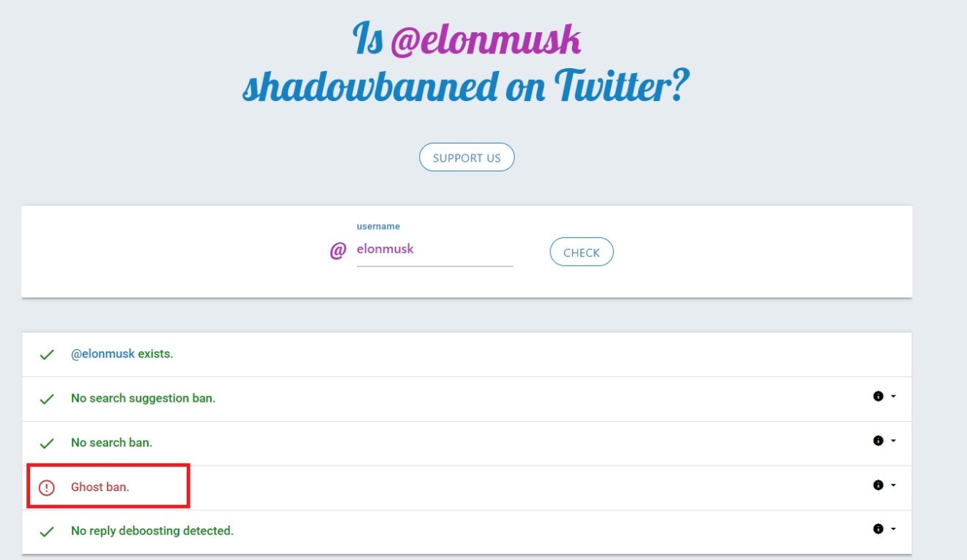Expand the Ghost ban details arrow
The width and height of the screenshot is (967, 560).
coord(893,485)
